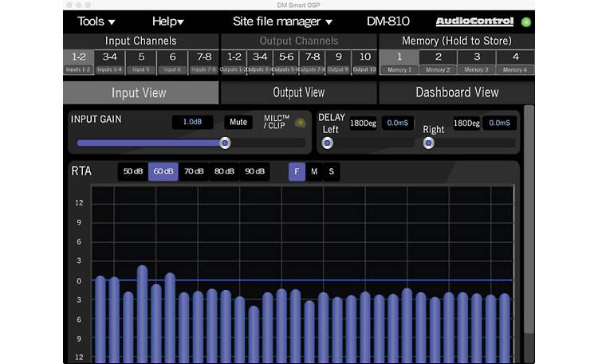598x364 pixels.
Task: Click the INPUT GAIN label
Action: (96, 119)
